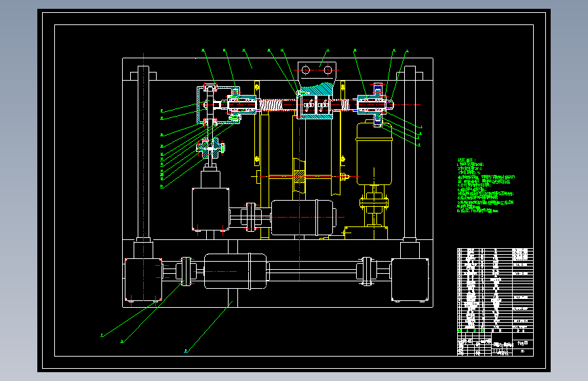Select the right shaft coupling on lower shaft
588x381 pixels.
367,271
